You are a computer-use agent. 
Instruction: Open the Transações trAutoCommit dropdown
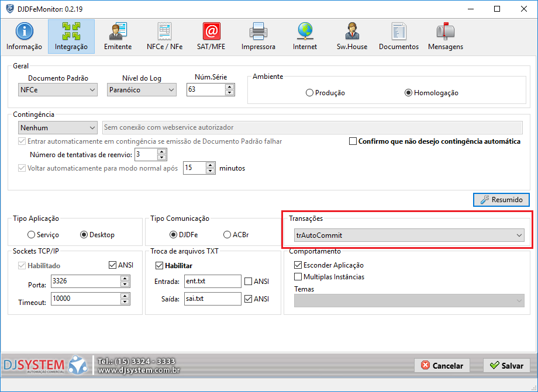click(409, 235)
